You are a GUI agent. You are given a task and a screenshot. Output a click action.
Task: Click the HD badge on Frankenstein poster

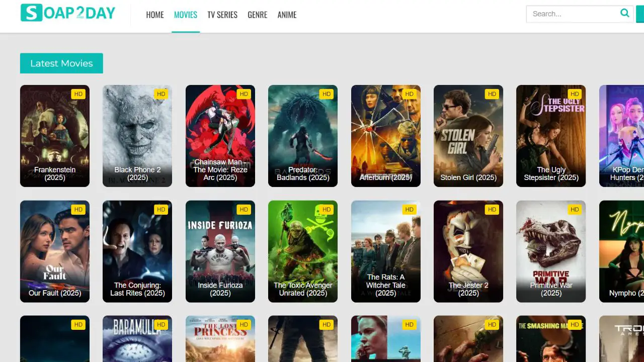[78, 94]
